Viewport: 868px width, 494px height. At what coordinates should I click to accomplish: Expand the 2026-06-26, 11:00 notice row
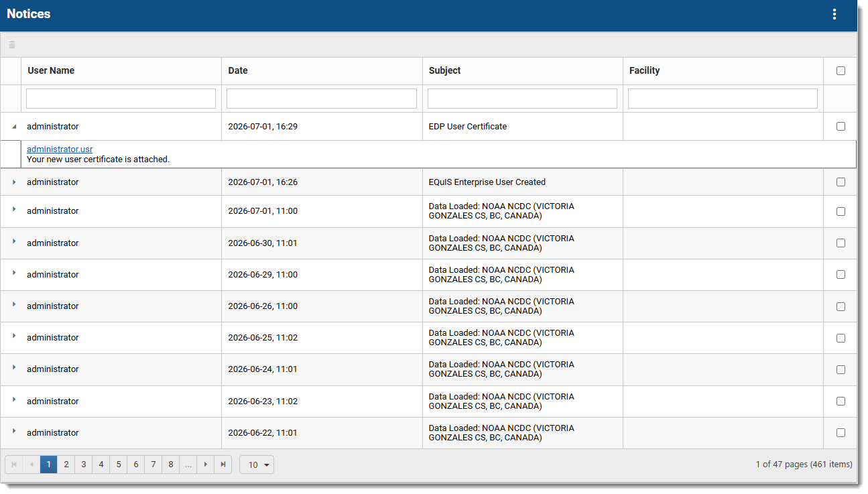pyautogui.click(x=14, y=304)
